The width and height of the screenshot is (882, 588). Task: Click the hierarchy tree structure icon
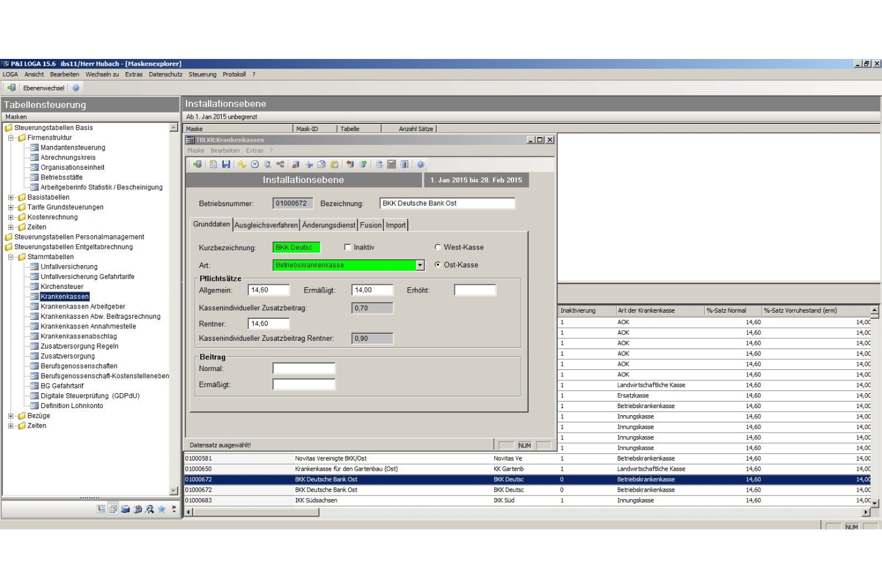(x=280, y=164)
